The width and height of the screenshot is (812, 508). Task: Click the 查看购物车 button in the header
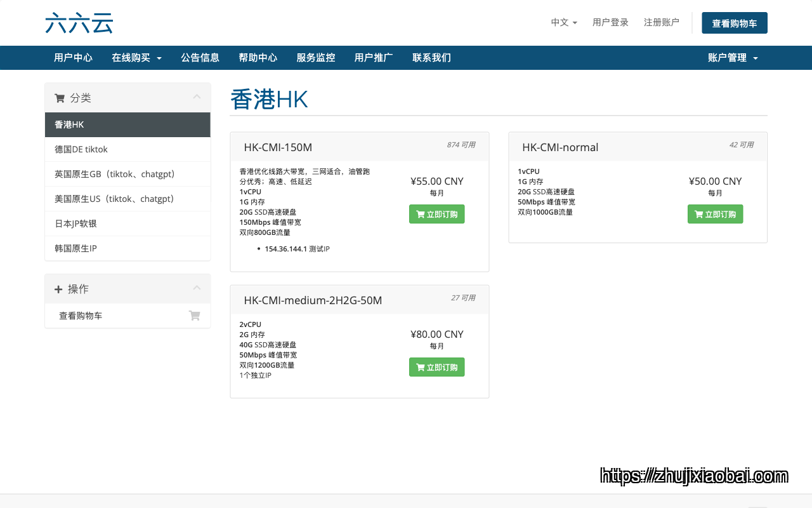point(735,23)
